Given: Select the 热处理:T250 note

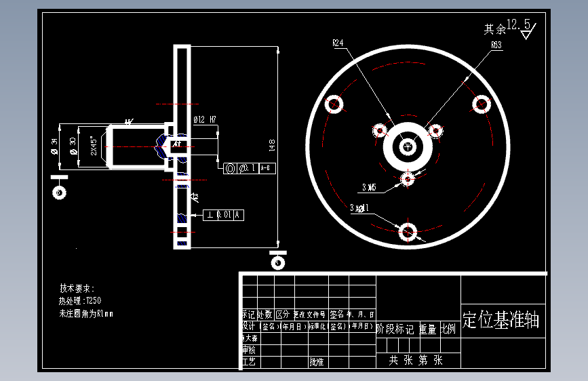Looking at the screenshot, I should (x=80, y=301).
